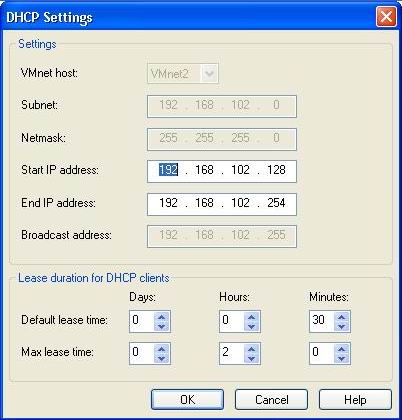This screenshot has width=402, height=420.
Task: Increase Default lease time Hours value
Action: point(252,317)
